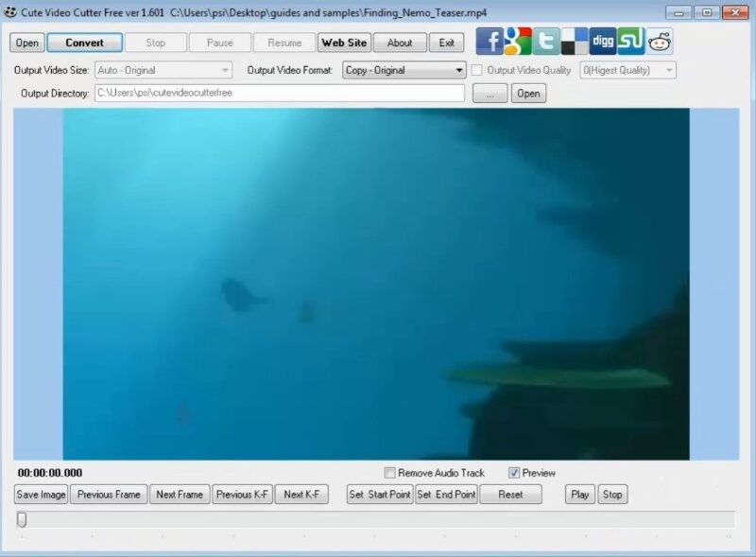Click the Exit button
This screenshot has width=756, height=557.
pos(446,43)
